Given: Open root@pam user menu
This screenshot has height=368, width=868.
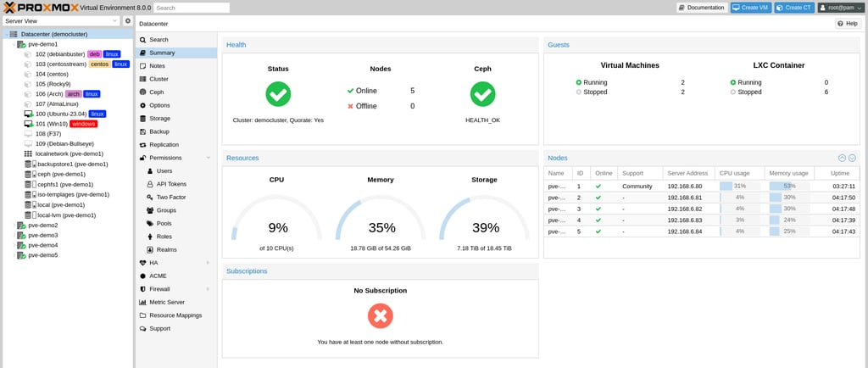Looking at the screenshot, I should 840,8.
